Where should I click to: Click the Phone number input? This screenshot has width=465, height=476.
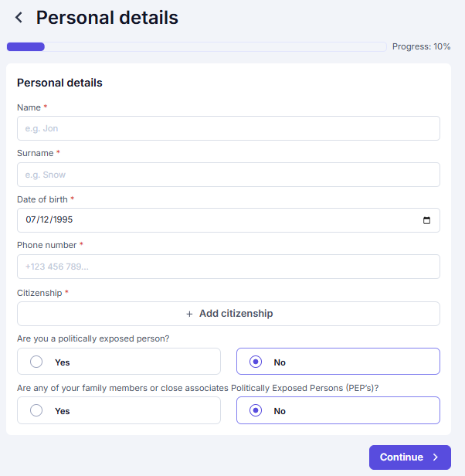coord(228,267)
